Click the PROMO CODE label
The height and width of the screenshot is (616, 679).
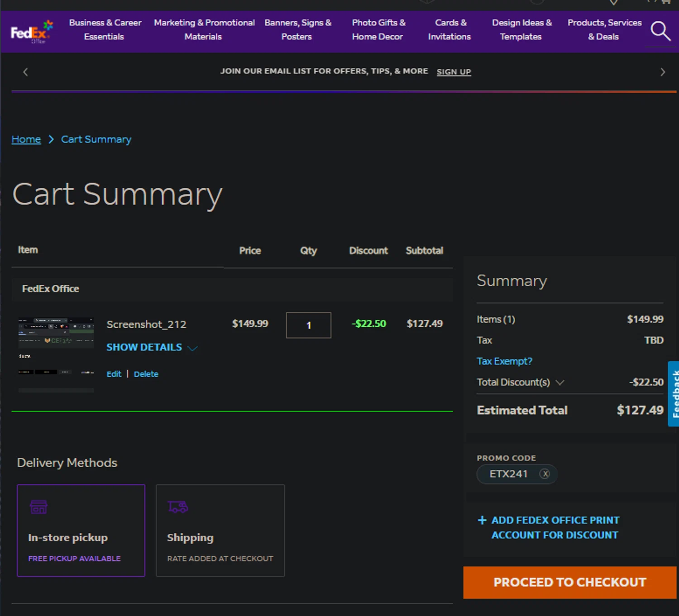click(x=506, y=458)
